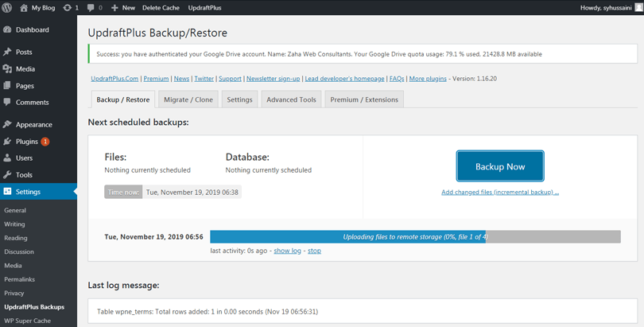
Task: Open Premium / Extensions tab
Action: tap(364, 99)
